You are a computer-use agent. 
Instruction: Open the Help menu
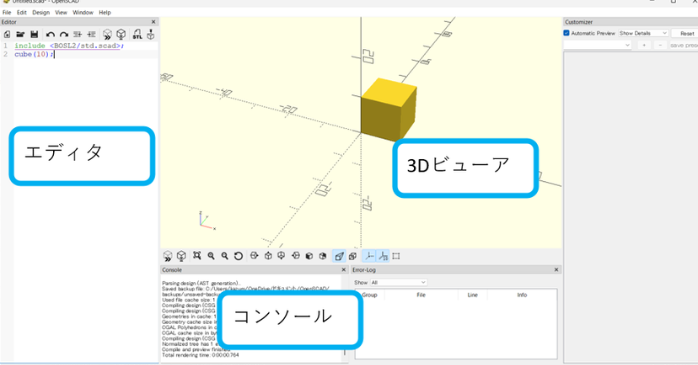point(105,12)
